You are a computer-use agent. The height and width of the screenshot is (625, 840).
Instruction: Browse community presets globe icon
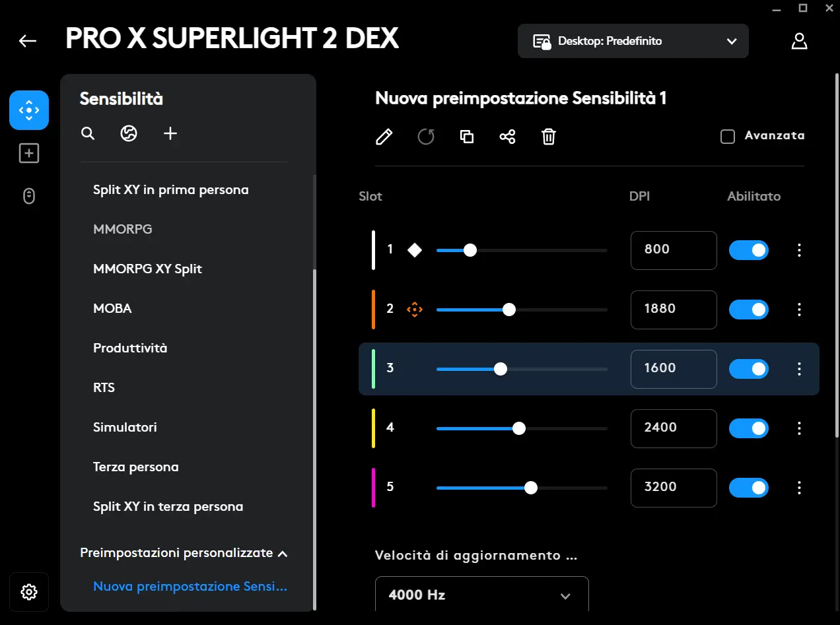(129, 134)
